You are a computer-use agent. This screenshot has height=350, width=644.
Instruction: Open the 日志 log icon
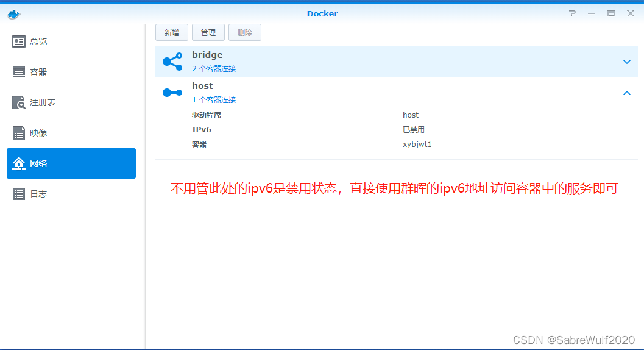(18, 194)
